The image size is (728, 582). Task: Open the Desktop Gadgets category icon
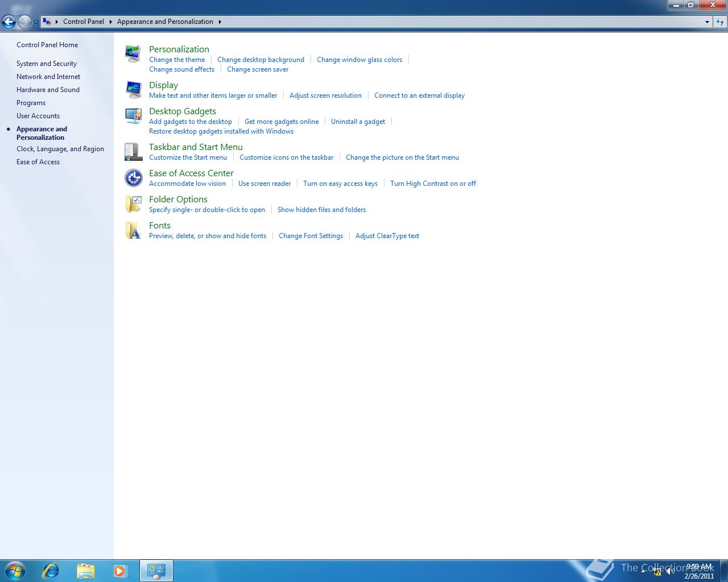coord(133,116)
